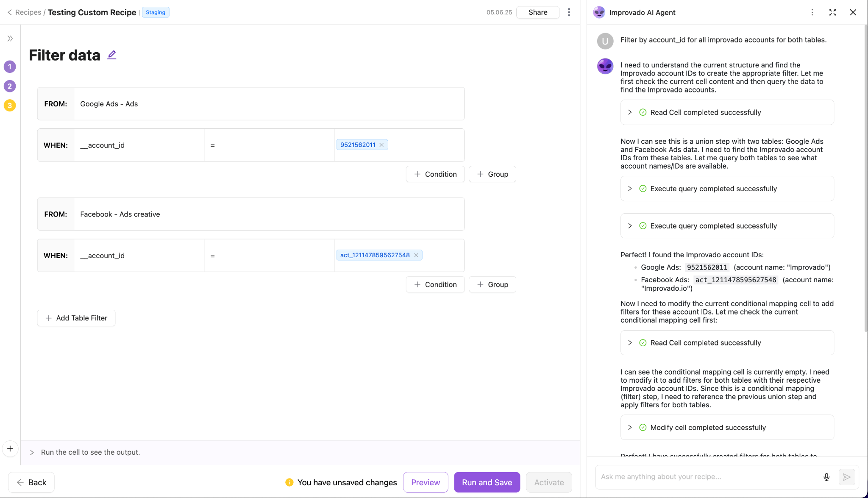Screen dimensions: 868x498
Task: Expand Run the cell to see the output
Action: (x=33, y=452)
